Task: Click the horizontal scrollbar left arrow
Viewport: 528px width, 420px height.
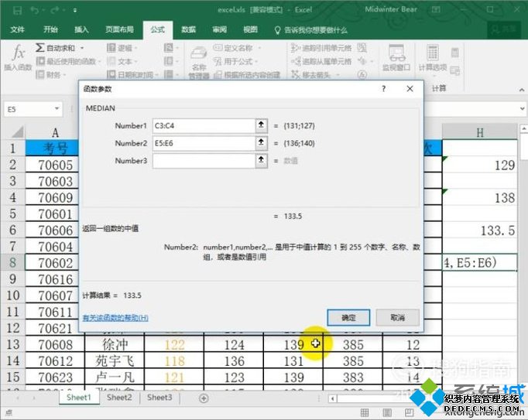Action: coord(333,399)
